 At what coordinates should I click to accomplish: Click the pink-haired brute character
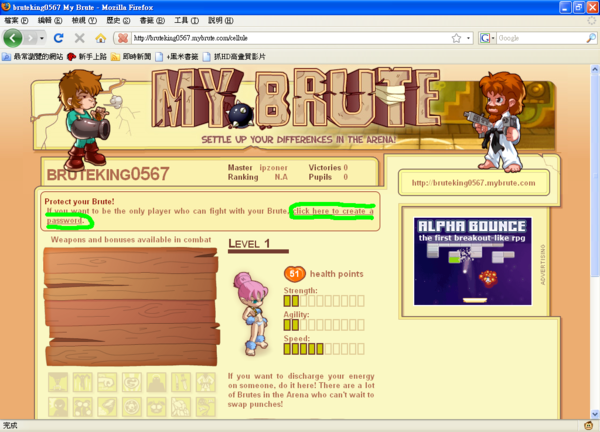(x=252, y=313)
